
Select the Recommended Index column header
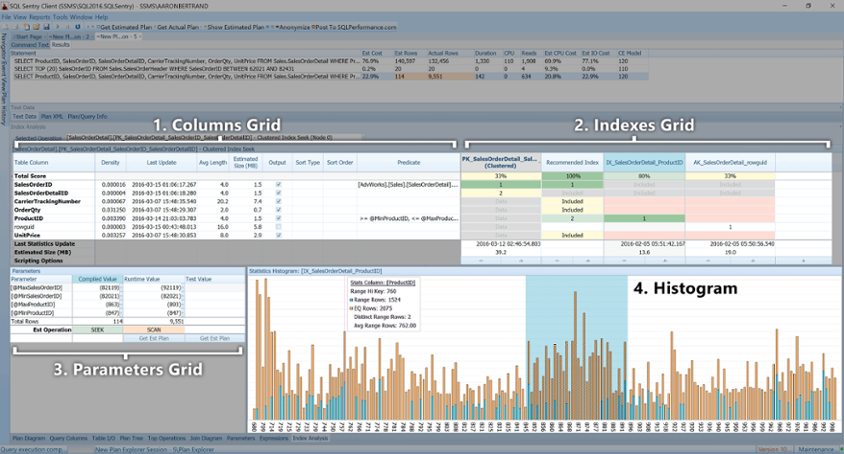pos(573,162)
